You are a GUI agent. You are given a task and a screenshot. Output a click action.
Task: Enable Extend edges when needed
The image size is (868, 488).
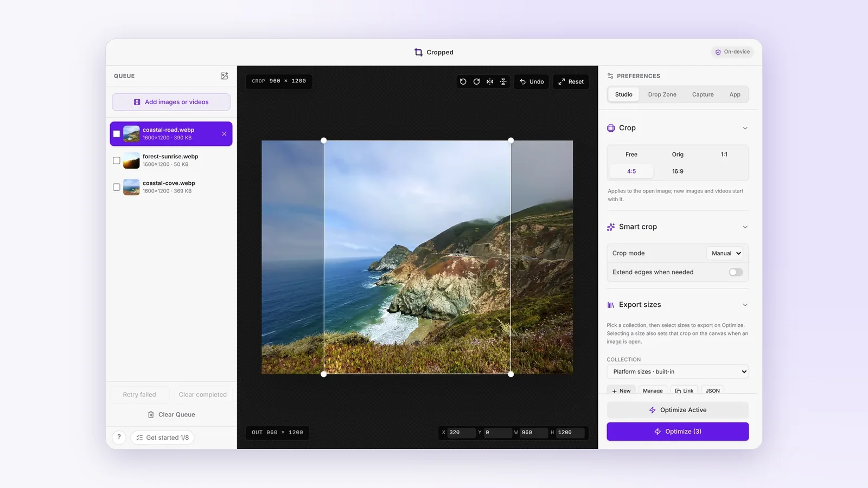[736, 272]
